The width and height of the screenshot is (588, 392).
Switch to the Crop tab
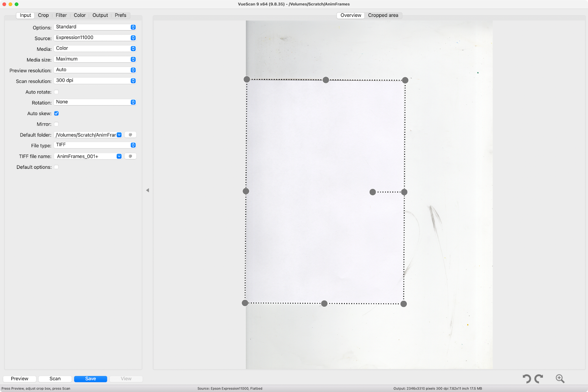(43, 15)
